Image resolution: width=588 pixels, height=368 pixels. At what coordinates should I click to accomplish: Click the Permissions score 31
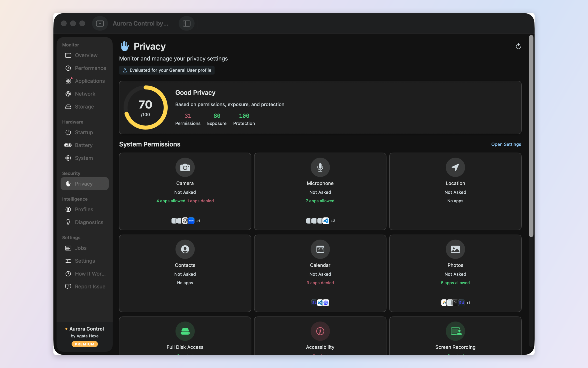(x=188, y=116)
